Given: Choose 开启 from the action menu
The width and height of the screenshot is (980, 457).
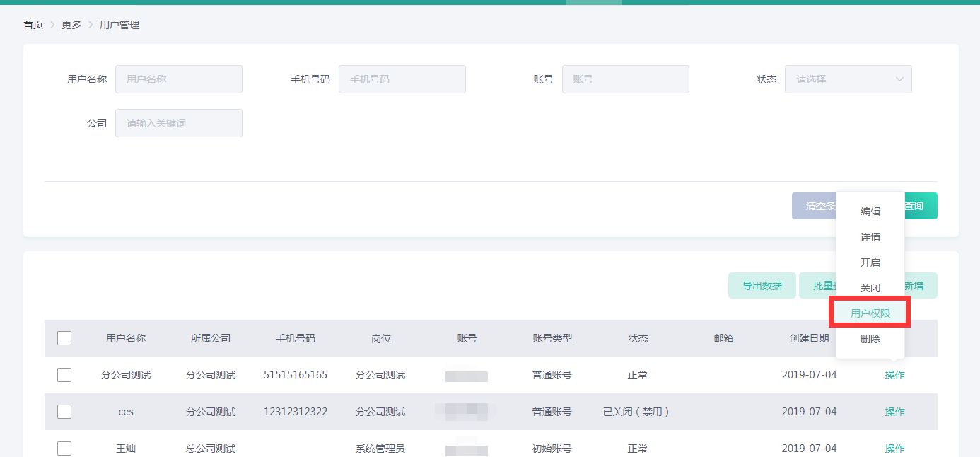Looking at the screenshot, I should click(x=870, y=262).
